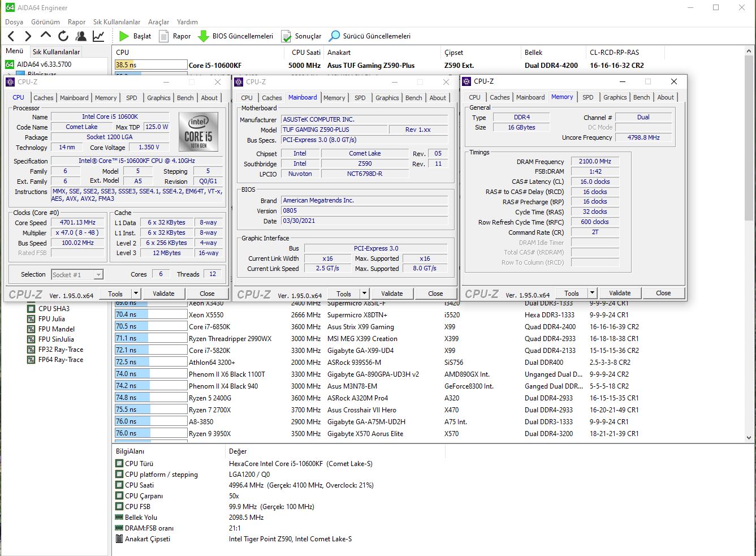Open the user icon in AIDA64 toolbar
The height and width of the screenshot is (556, 756).
[81, 36]
